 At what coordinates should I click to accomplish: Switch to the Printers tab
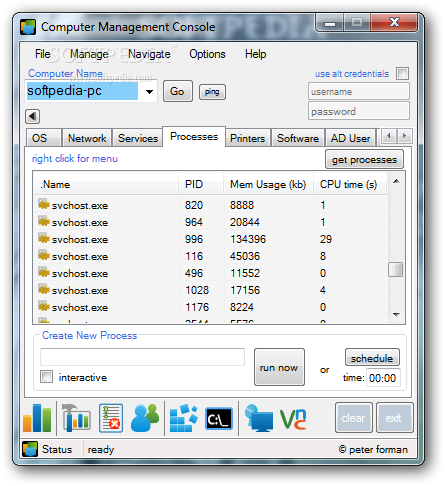pos(248,138)
